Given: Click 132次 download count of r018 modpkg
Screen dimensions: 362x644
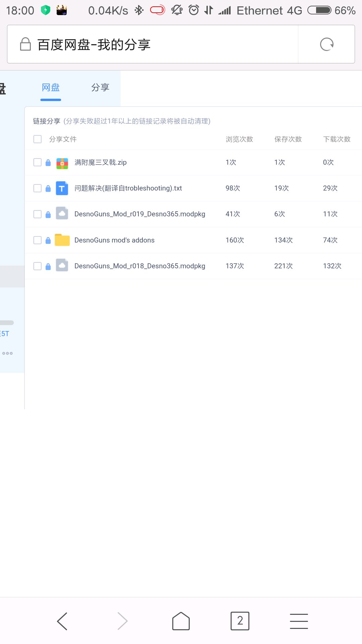Looking at the screenshot, I should [332, 266].
